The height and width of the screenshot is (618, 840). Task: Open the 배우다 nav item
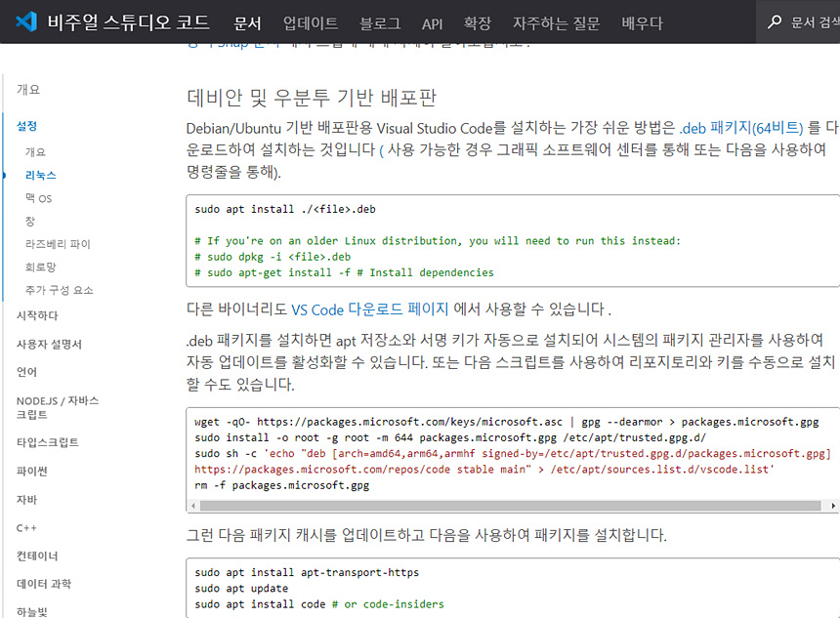pos(642,23)
